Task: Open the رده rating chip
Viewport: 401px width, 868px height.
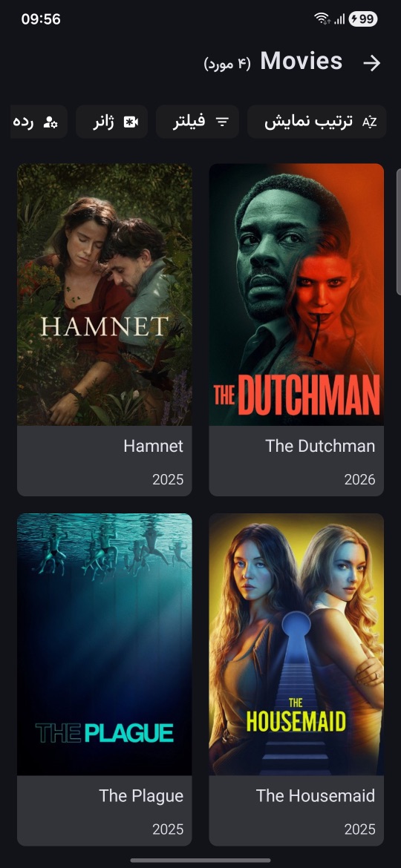Action: (x=39, y=121)
